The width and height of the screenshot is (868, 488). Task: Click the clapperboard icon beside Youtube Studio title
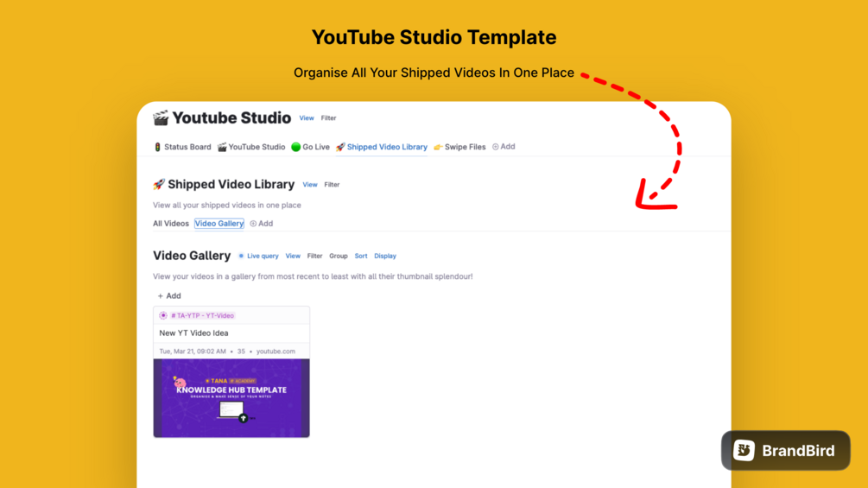(x=161, y=117)
